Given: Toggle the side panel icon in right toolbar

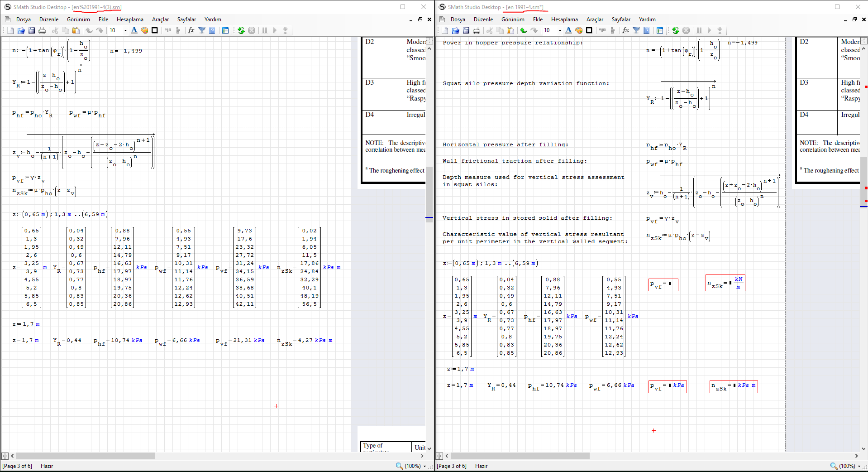Looking at the screenshot, I should (660, 30).
